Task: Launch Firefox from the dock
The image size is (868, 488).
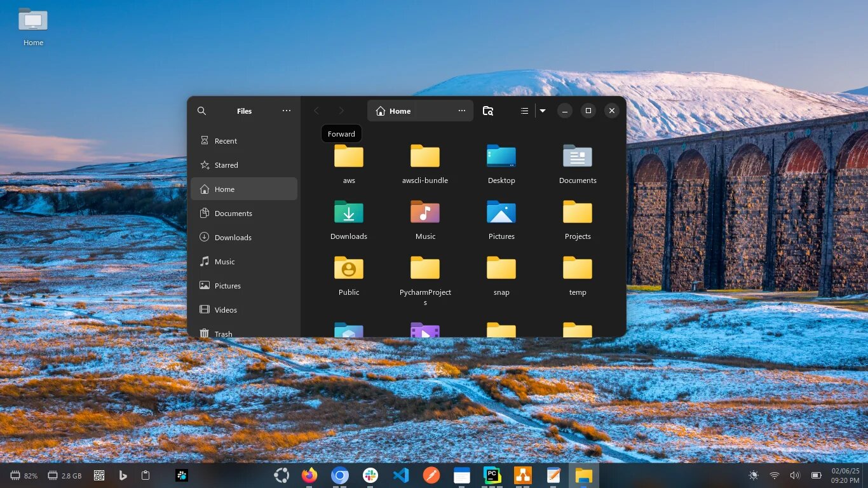Action: click(309, 475)
